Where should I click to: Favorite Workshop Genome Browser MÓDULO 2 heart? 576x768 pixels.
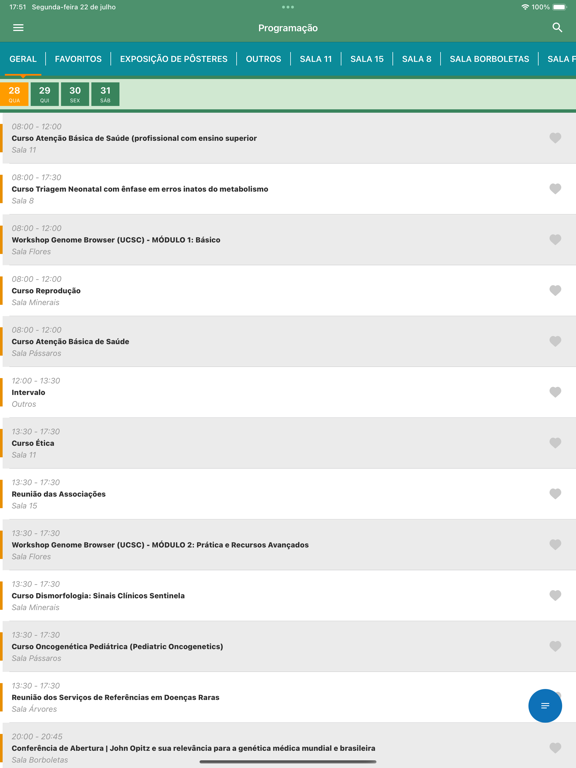coord(555,545)
